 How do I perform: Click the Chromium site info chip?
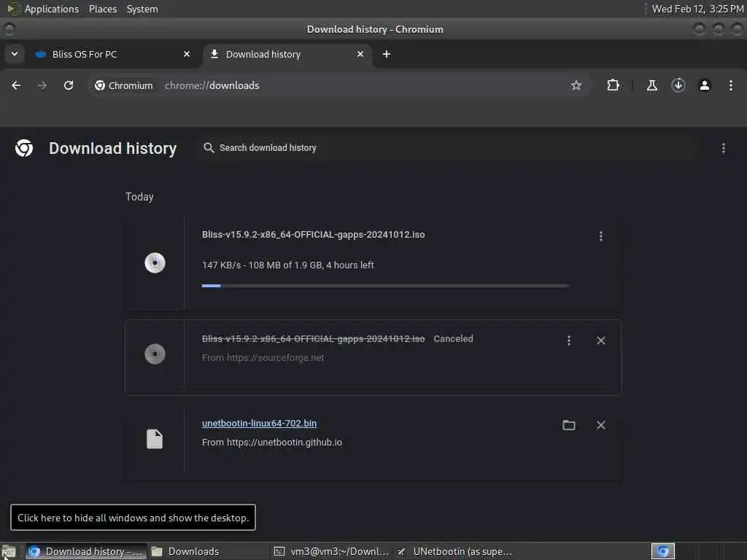(x=124, y=85)
